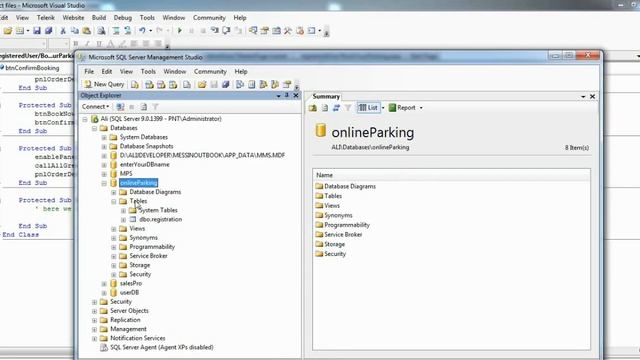Screen dimensions: 640x360
Task: Click the Report button in Summary toolbar
Action: pos(402,108)
